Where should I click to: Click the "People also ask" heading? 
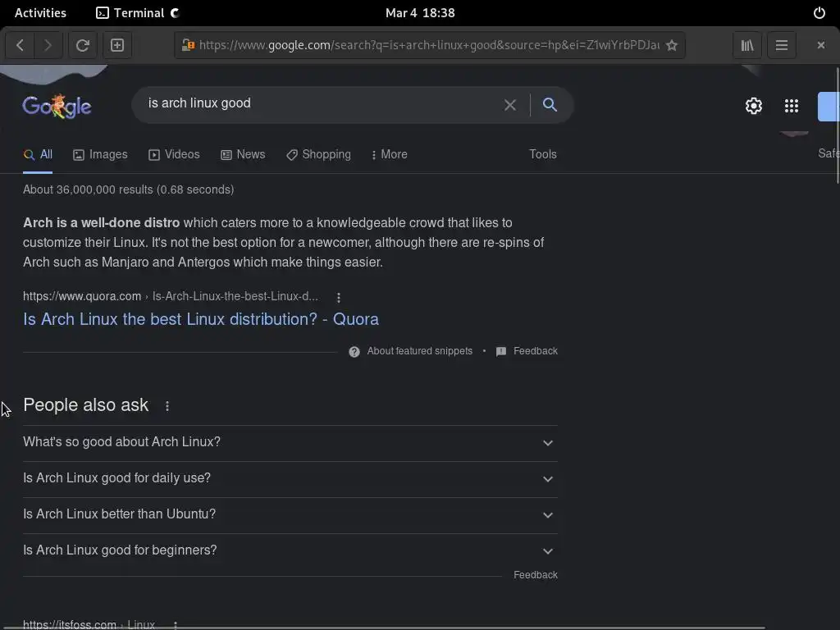85,405
